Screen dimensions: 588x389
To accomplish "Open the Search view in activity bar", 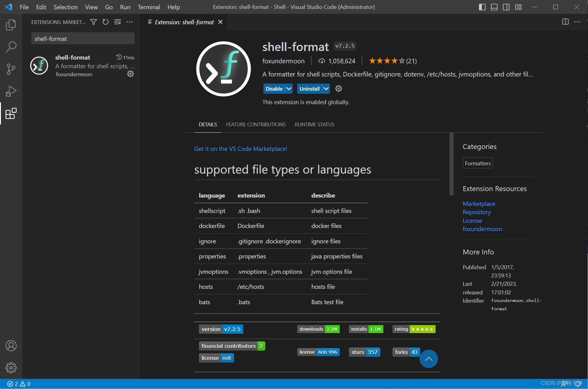I will 11,47.
